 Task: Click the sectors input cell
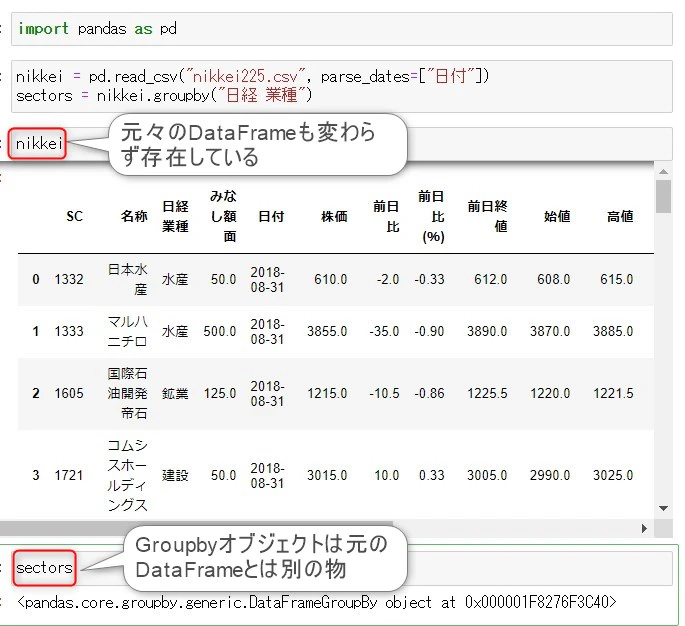pyautogui.click(x=342, y=568)
